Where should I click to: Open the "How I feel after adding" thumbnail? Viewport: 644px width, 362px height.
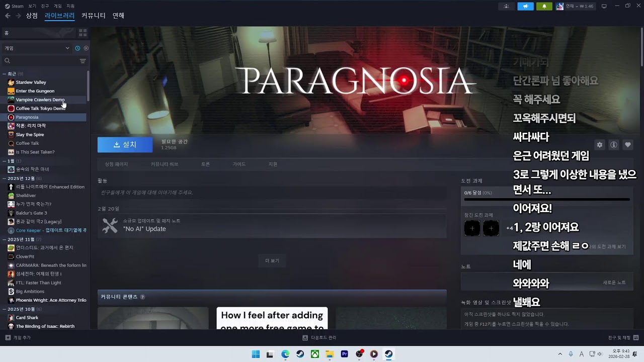(x=272, y=318)
